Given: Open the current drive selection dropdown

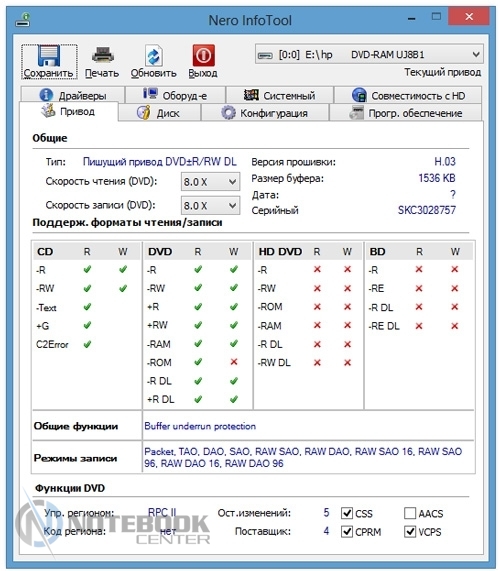Looking at the screenshot, I should pos(369,55).
